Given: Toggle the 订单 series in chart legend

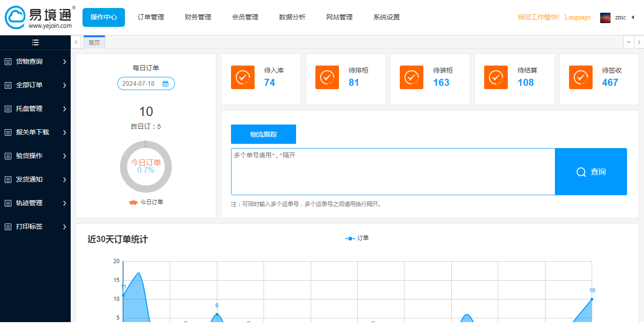Looking at the screenshot, I should (x=357, y=238).
